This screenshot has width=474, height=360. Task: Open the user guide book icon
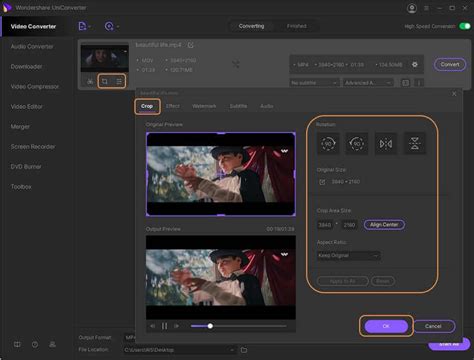tap(17, 344)
